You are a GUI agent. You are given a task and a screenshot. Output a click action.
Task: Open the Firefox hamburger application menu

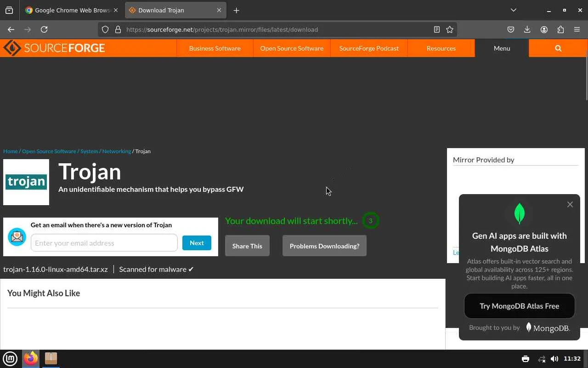[577, 29]
